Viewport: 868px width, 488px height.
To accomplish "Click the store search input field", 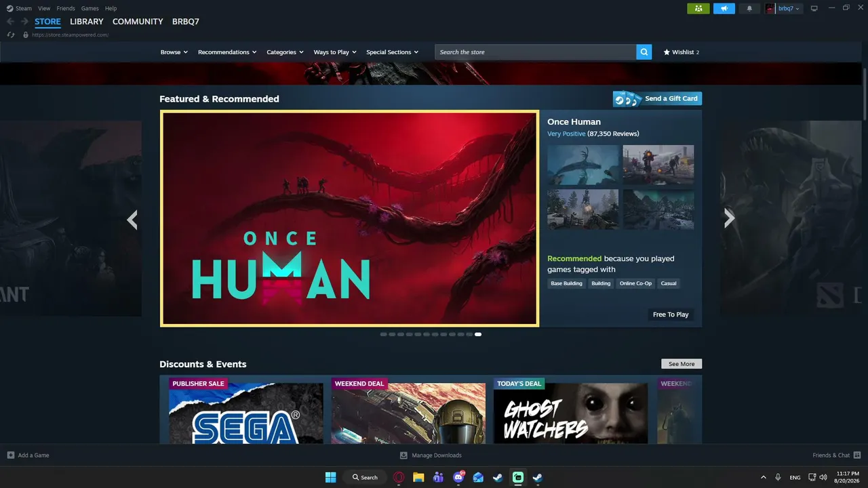I will tap(536, 52).
